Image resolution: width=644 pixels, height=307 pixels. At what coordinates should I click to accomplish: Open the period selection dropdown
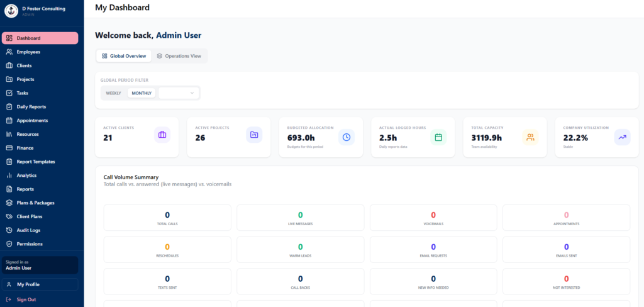179,93
